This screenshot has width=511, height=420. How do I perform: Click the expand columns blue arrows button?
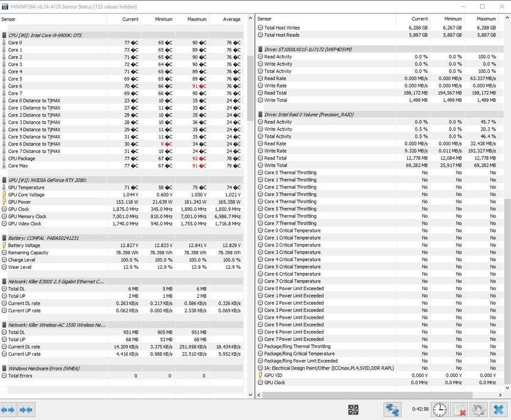[x=8, y=409]
